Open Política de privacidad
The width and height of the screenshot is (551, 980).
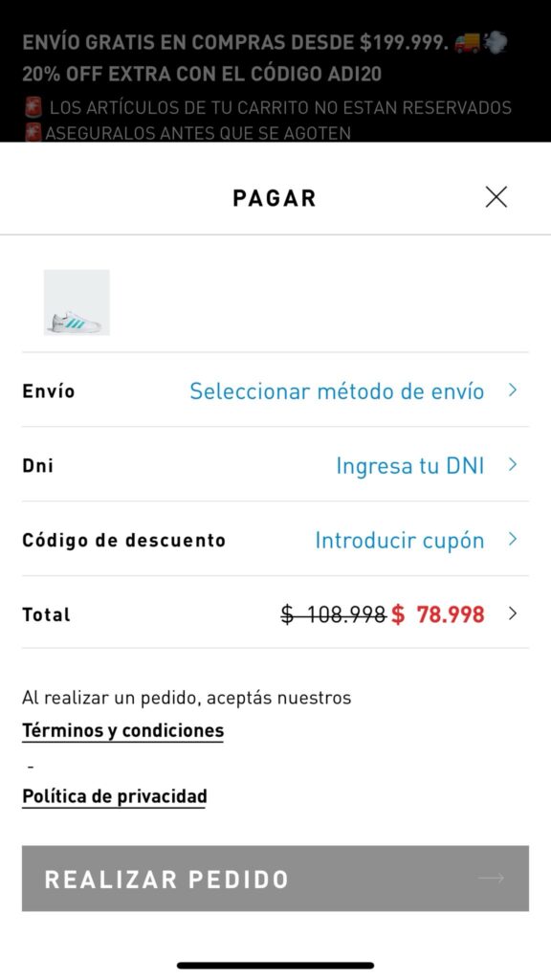tap(114, 795)
